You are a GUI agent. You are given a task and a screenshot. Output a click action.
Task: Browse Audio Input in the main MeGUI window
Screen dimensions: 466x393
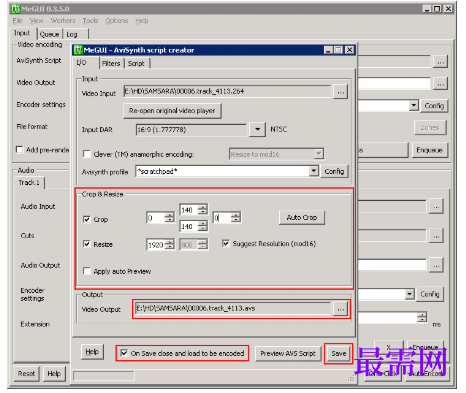pyautogui.click(x=436, y=207)
